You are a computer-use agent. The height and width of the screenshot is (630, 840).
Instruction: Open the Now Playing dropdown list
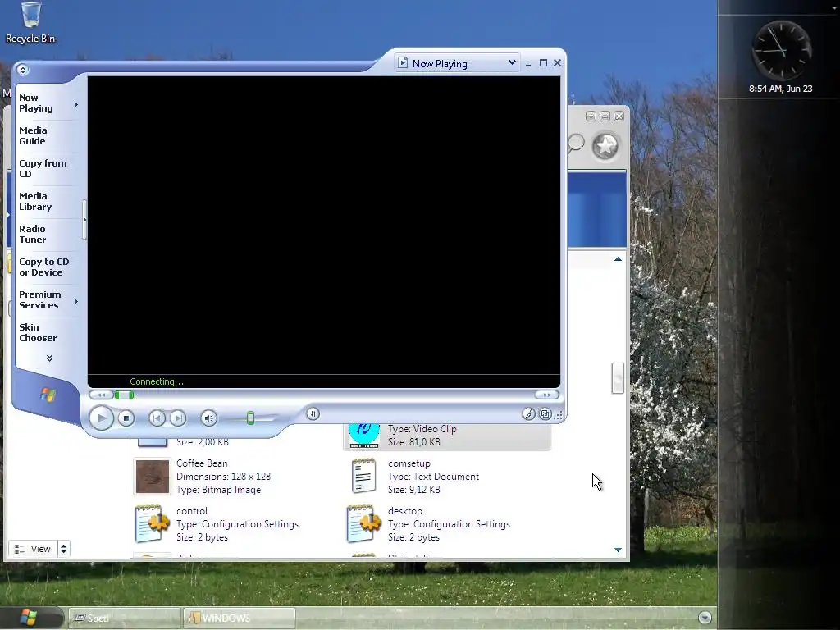pos(512,63)
